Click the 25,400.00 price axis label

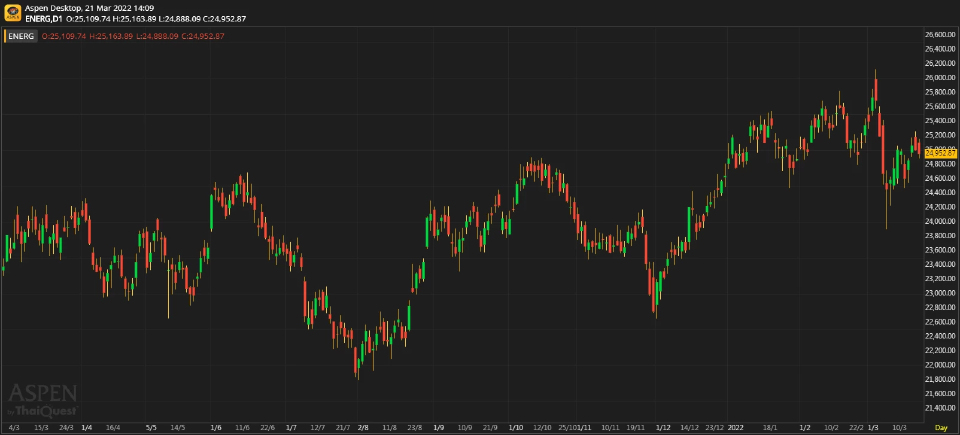click(940, 121)
